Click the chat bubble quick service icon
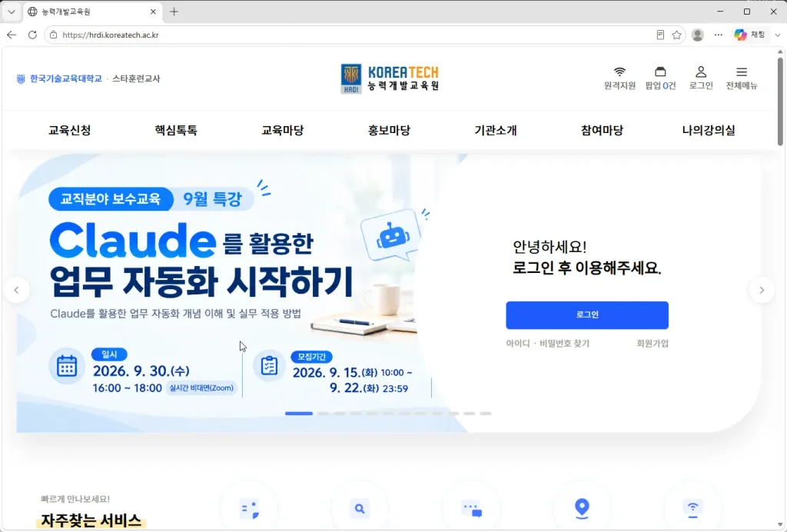 point(471,509)
